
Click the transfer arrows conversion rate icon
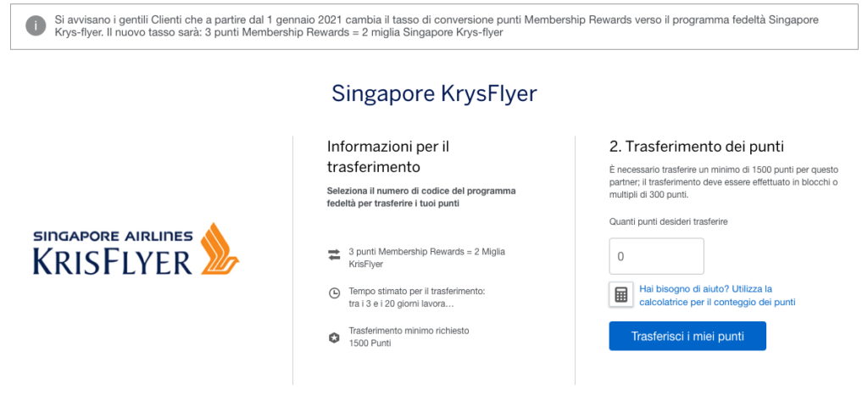pos(334,254)
